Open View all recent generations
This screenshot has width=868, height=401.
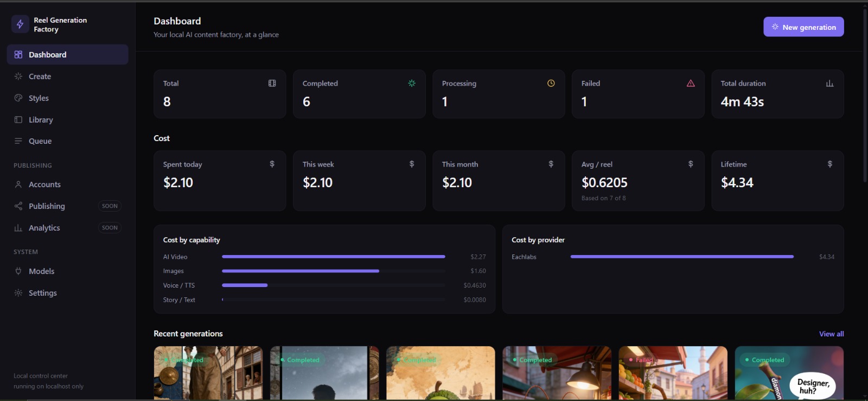click(x=832, y=334)
